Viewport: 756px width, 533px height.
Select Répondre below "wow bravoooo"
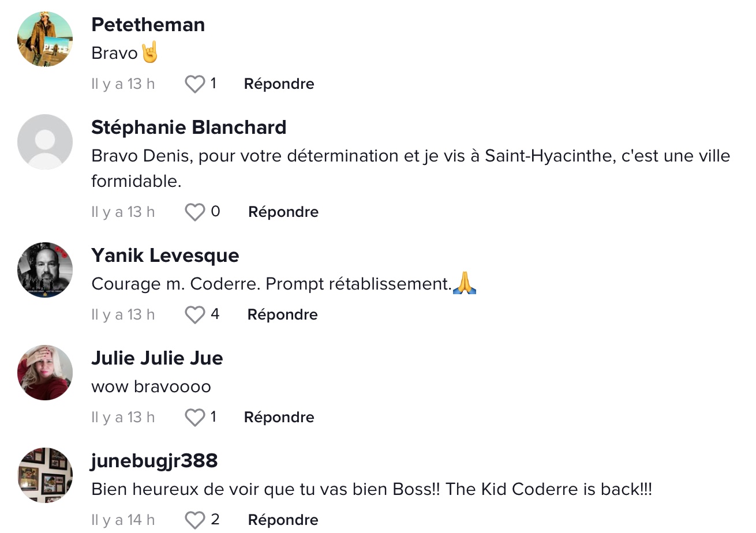(279, 418)
